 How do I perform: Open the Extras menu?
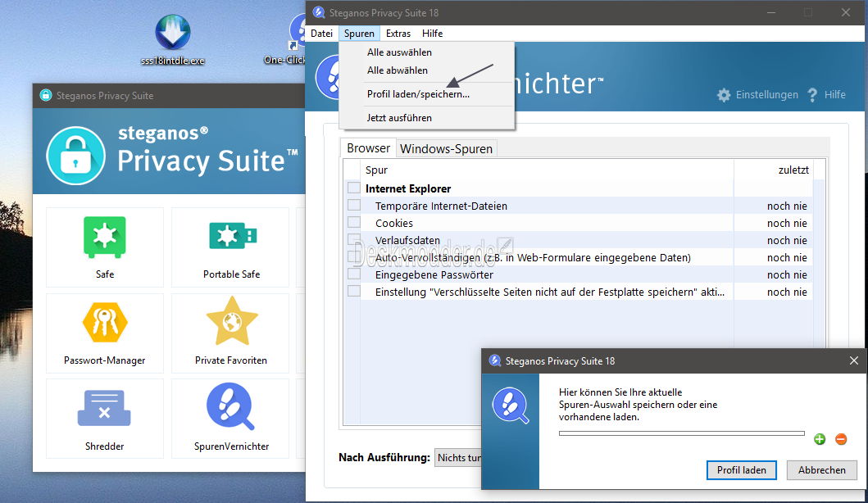pyautogui.click(x=398, y=34)
